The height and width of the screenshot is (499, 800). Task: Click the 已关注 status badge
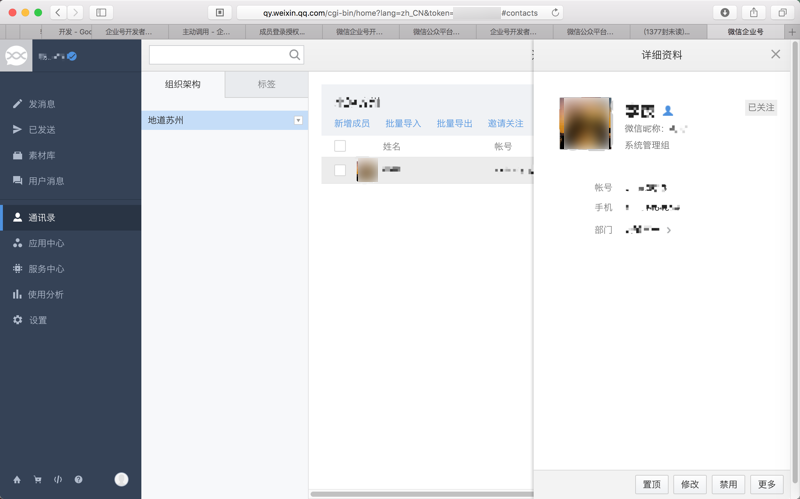point(761,107)
